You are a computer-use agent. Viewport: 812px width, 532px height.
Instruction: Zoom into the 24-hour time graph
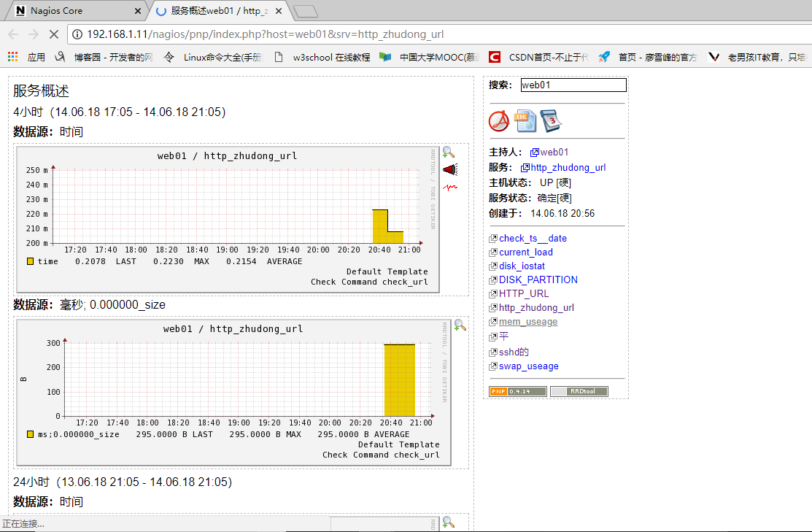point(449,523)
